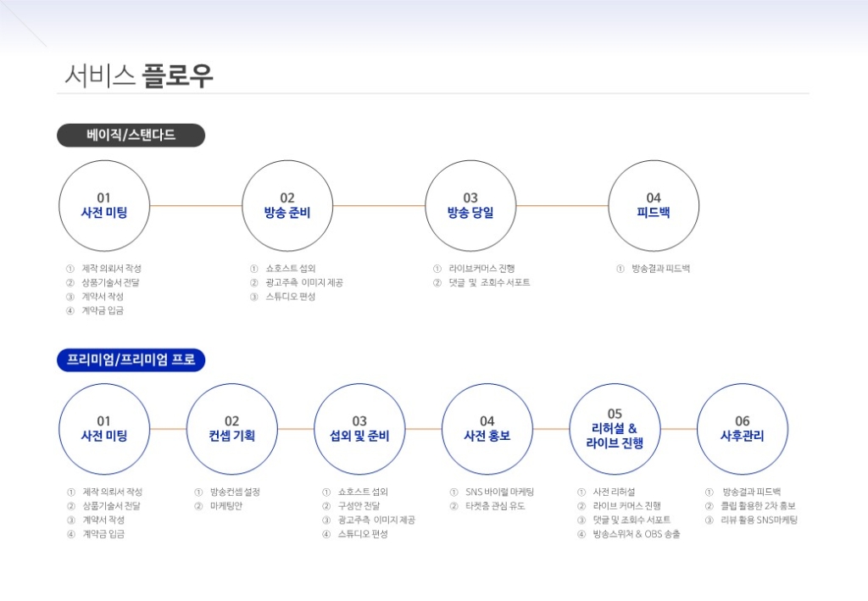
Task: Select the 03 섭외 및 준비 step circle
Action: [x=359, y=429]
